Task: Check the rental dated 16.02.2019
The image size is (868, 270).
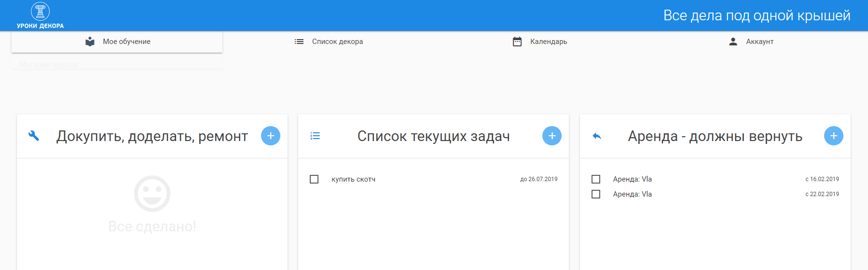Action: (x=596, y=179)
